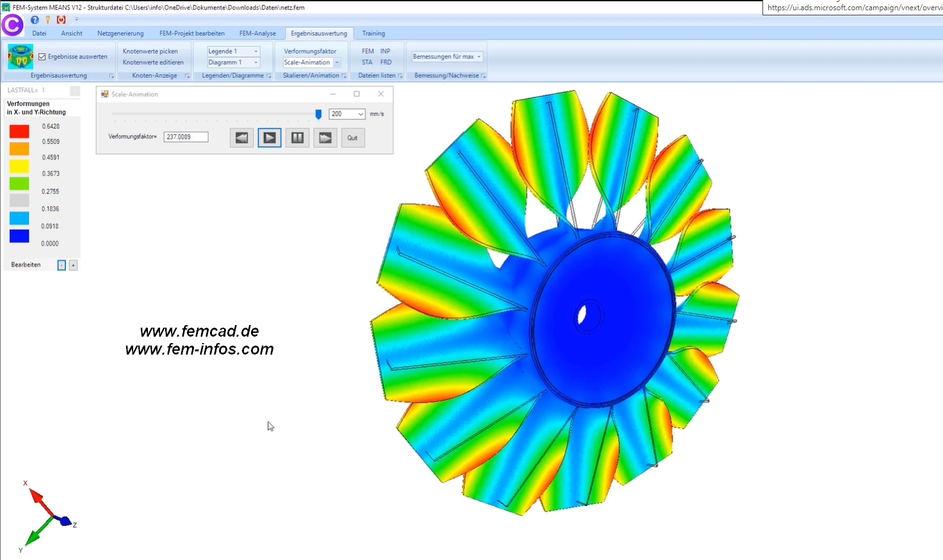943x560 pixels.
Task: Click the play animation button
Action: pyautogui.click(x=270, y=138)
